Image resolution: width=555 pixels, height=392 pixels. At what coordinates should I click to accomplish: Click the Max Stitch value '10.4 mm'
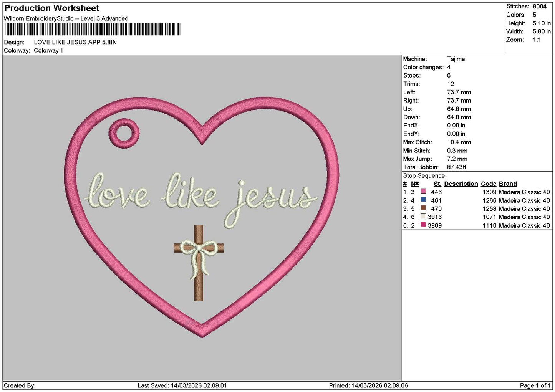[x=459, y=142]
